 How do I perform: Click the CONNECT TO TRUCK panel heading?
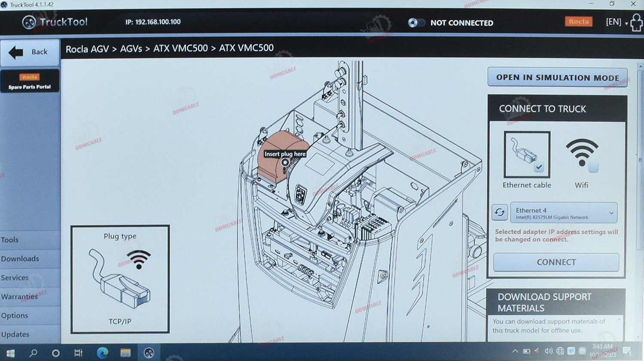click(x=542, y=109)
